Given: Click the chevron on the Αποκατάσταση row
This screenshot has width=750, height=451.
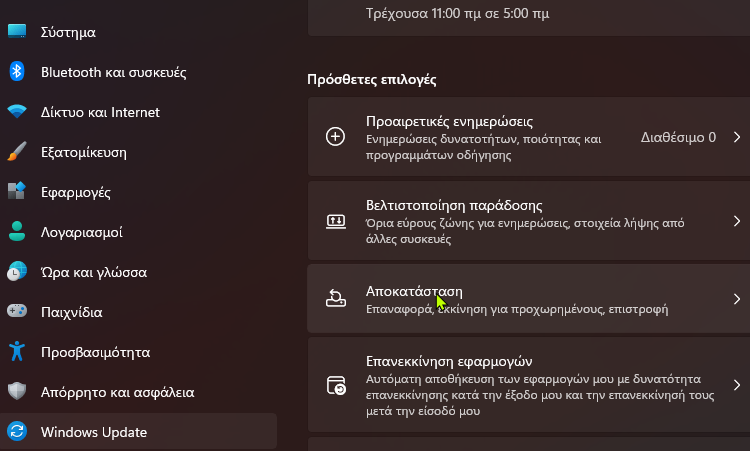Looking at the screenshot, I should point(737,299).
